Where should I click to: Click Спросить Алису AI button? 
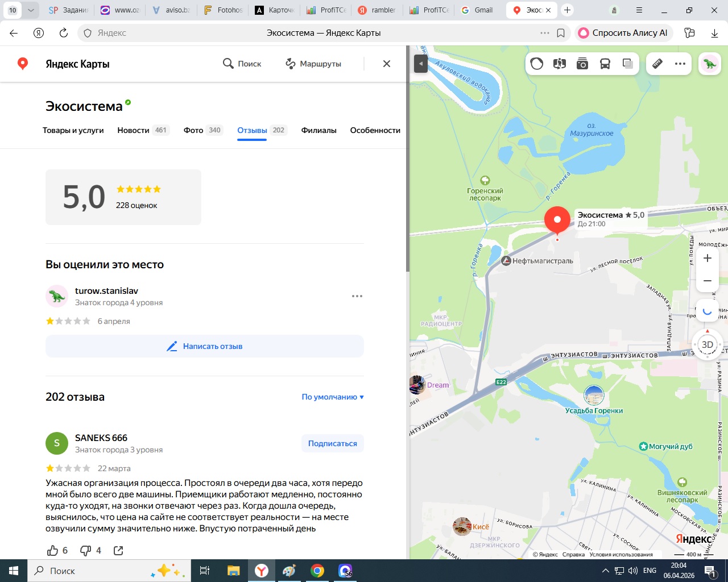coord(624,33)
